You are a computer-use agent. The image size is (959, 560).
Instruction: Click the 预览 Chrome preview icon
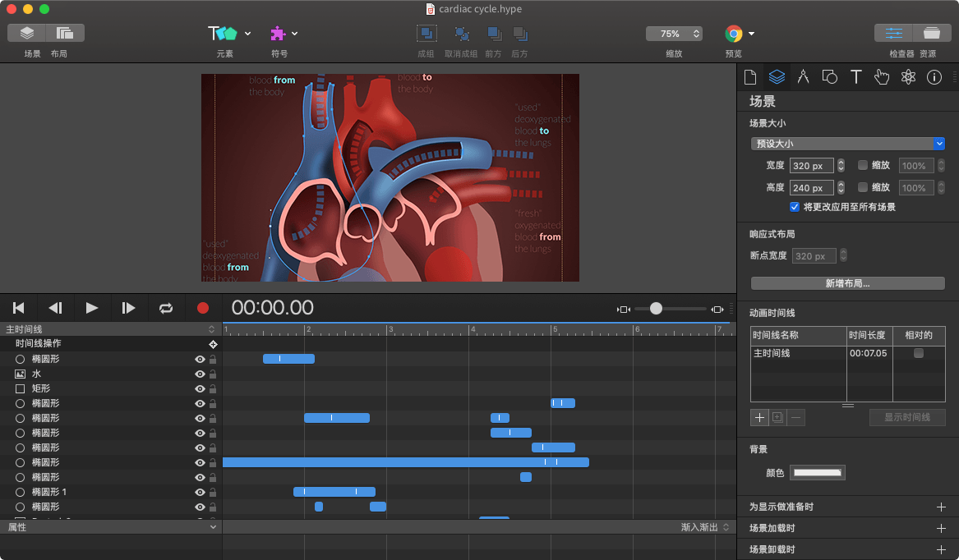click(734, 34)
